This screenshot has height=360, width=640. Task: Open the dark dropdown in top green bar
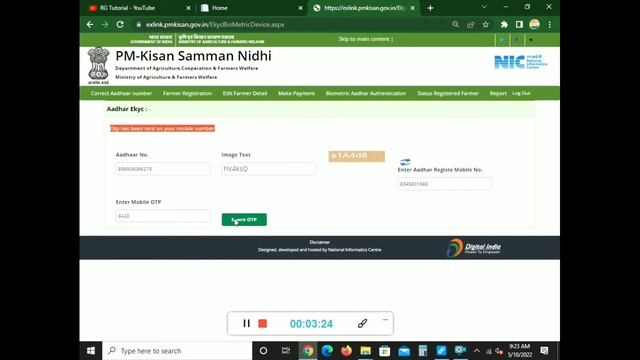point(531,40)
